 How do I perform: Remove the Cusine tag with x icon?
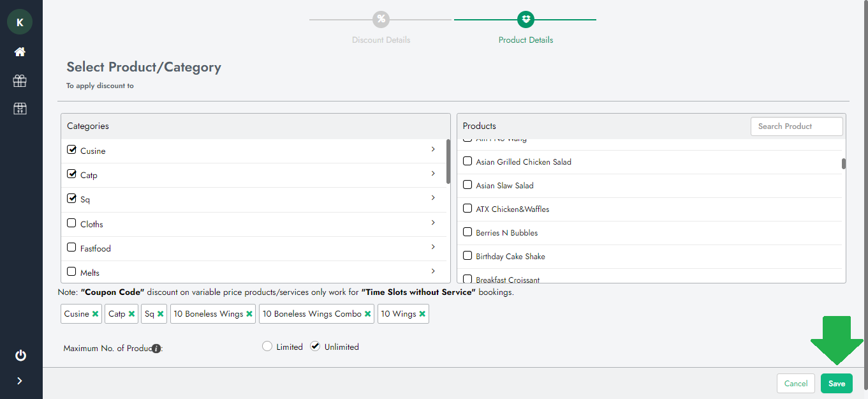pyautogui.click(x=95, y=314)
